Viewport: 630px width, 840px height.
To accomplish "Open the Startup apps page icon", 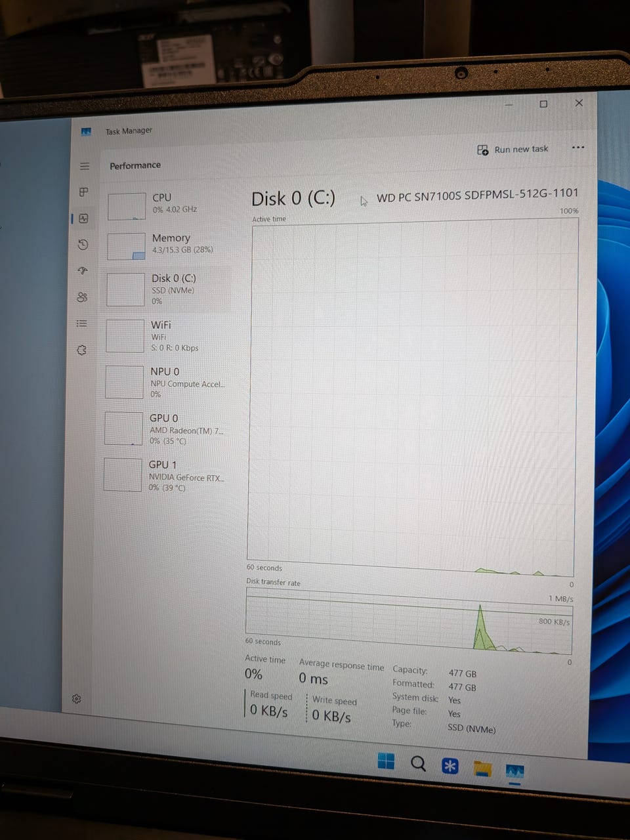I will click(x=83, y=270).
